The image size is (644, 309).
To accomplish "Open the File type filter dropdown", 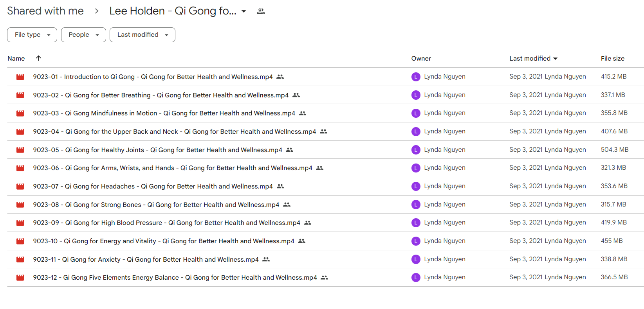I will click(x=32, y=35).
